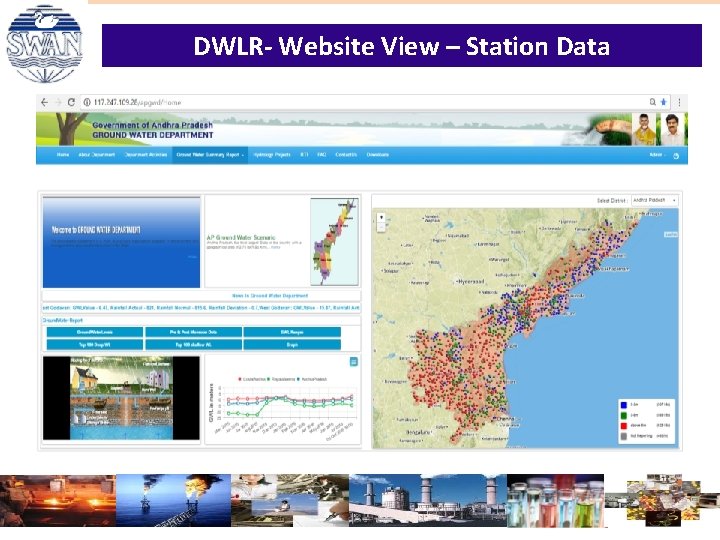Click the Pre & Post Monsoon Data button
The image size is (720, 540).
pyautogui.click(x=193, y=332)
